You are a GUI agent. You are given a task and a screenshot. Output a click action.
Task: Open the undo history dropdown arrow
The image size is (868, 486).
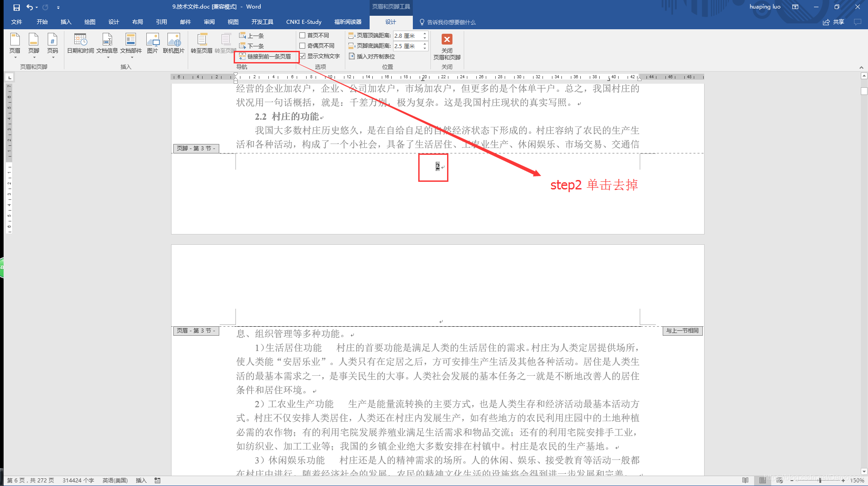click(36, 7)
